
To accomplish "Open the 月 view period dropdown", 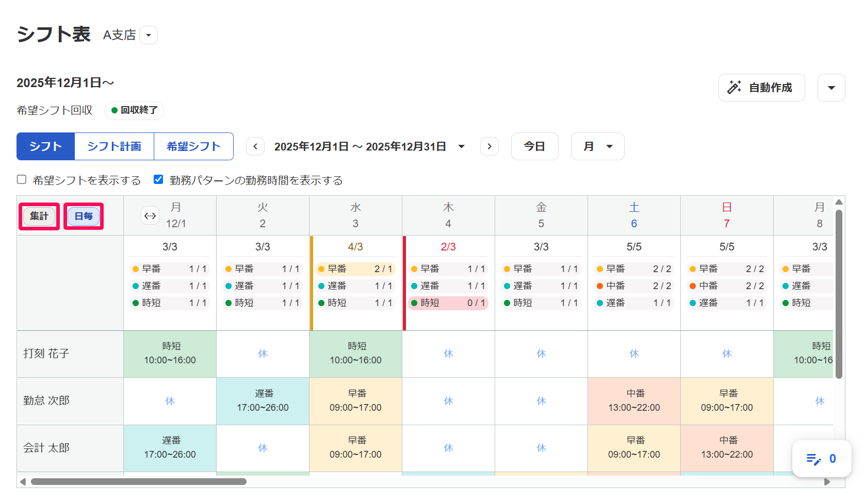I will point(598,146).
